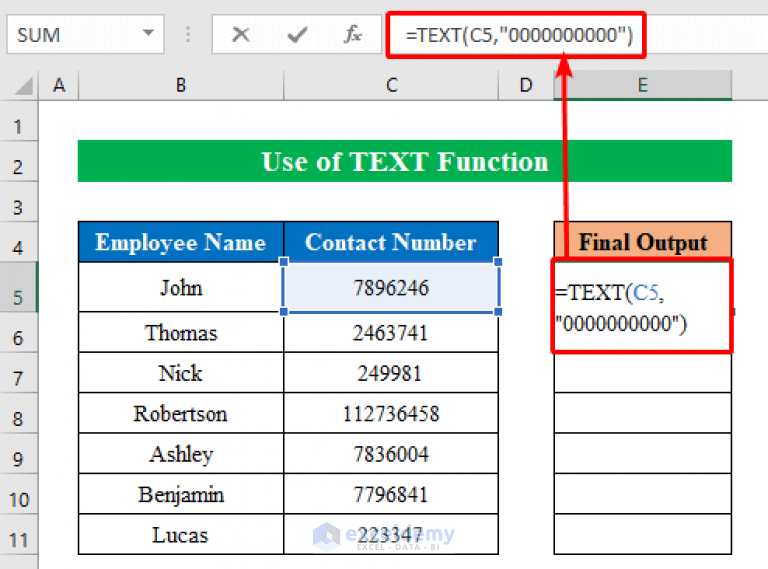Screen dimensions: 768x569
Task: Select all cells using the corner triangle
Action: pyautogui.click(x=23, y=86)
